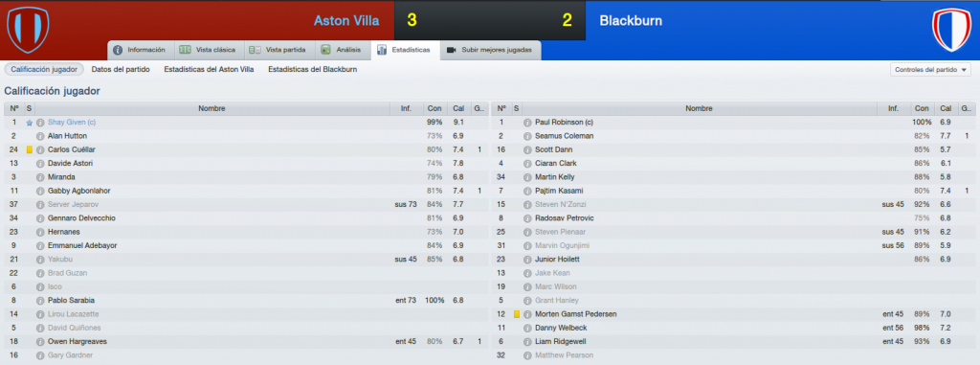Click the star icon on Shay Given row
Screen dimensions: 980x365
click(x=29, y=123)
